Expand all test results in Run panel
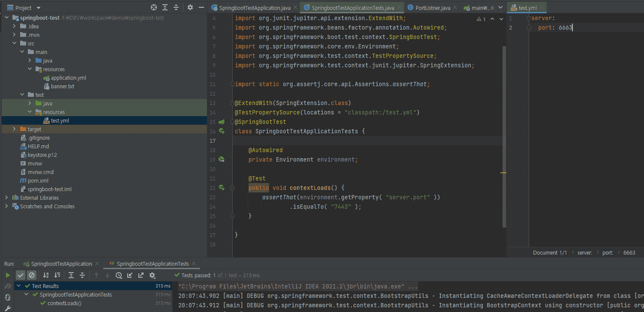Image resolution: width=644 pixels, height=312 pixels. point(71,275)
